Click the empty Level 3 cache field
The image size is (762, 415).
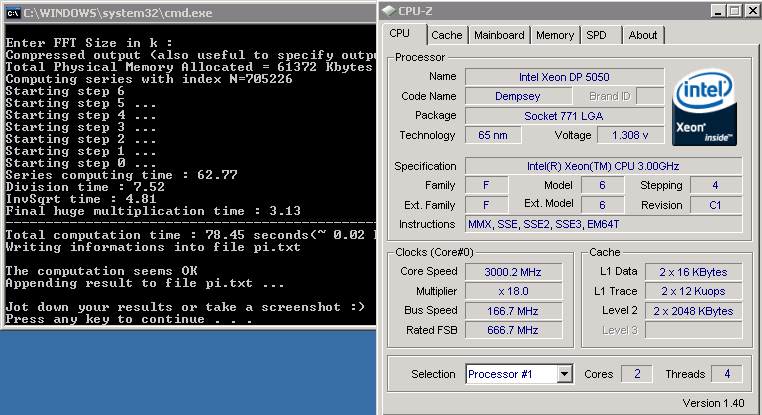pyautogui.click(x=693, y=330)
